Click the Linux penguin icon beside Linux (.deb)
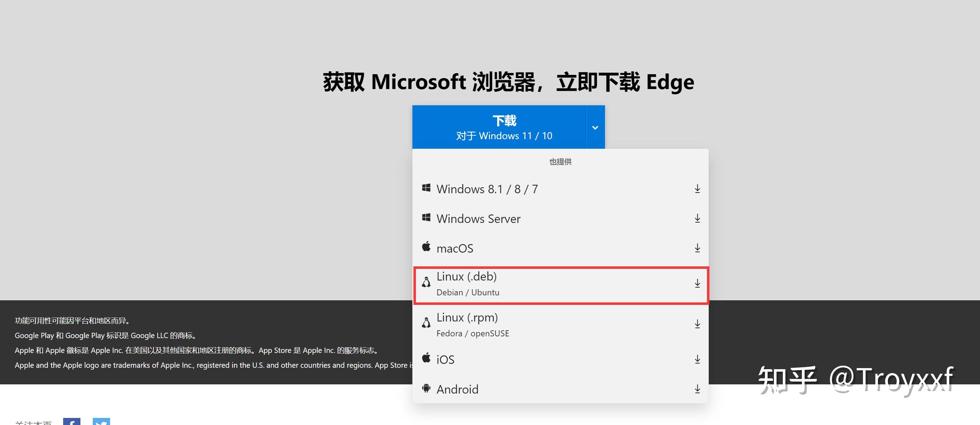Screen dimensions: 980x425 (x=426, y=282)
